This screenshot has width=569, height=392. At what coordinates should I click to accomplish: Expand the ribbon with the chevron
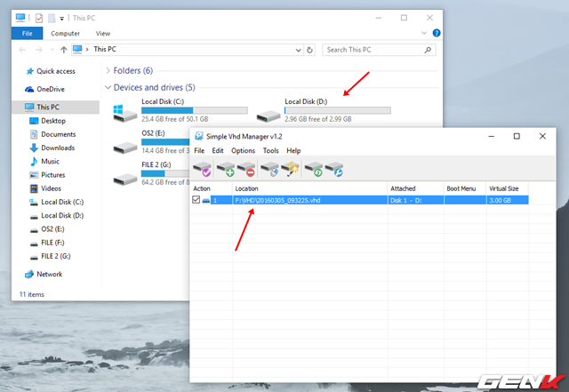[424, 33]
